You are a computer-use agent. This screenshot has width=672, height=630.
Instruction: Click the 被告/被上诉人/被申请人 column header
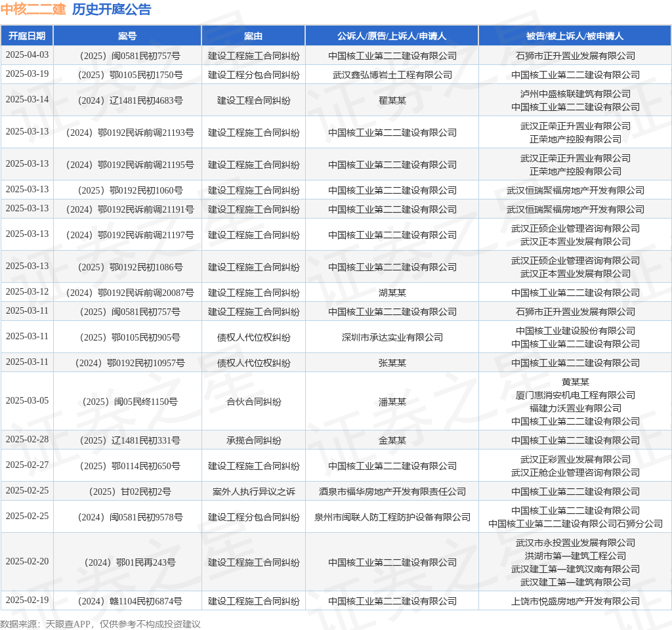575,36
